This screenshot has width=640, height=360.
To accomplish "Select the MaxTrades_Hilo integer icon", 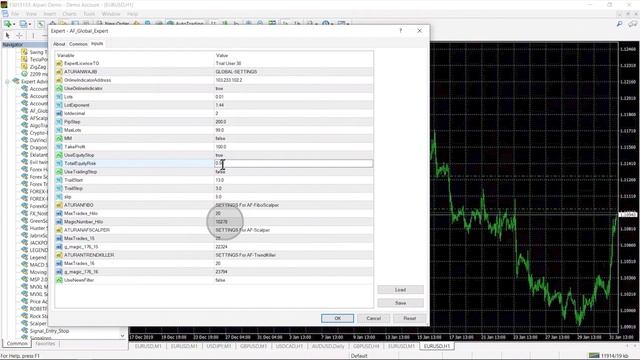I will click(59, 213).
